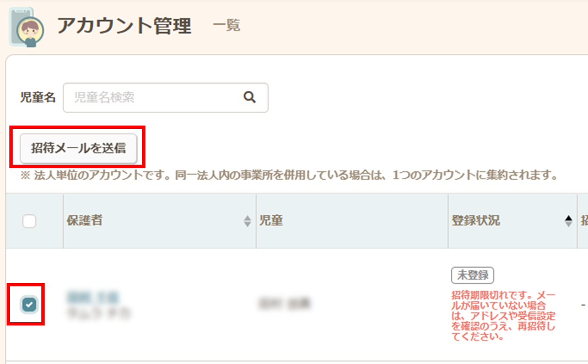Click the アカウント管理 page title
The image size is (588, 364).
click(124, 26)
